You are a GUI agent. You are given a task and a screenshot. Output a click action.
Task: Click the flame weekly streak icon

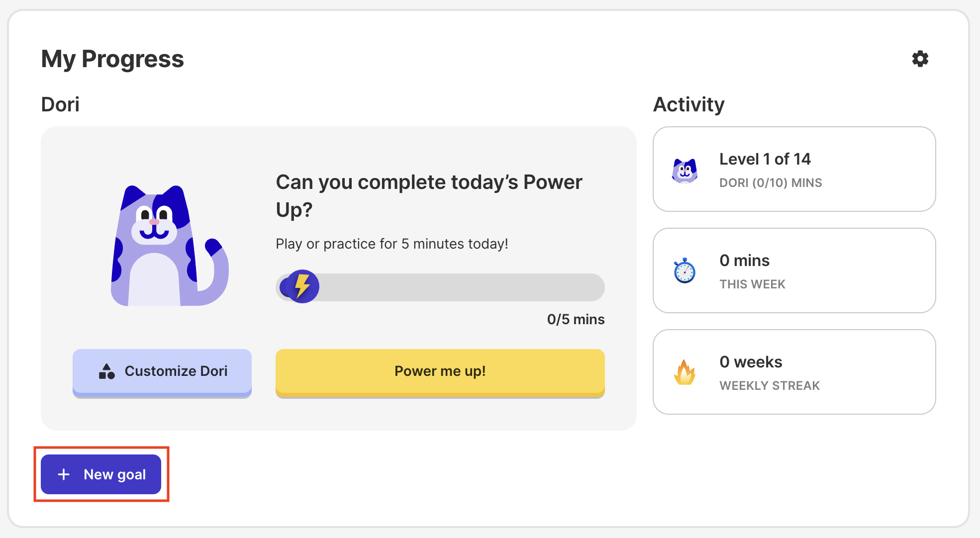click(685, 372)
